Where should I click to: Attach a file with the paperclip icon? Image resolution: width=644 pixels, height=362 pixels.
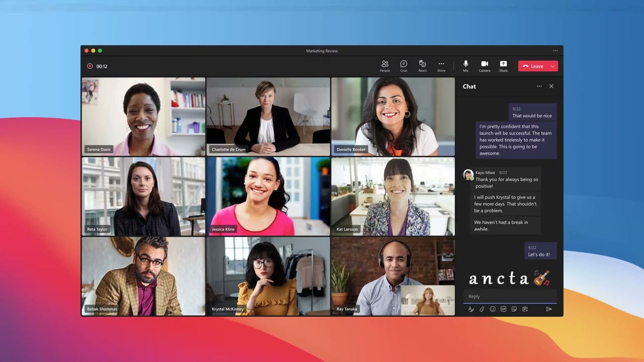482,309
